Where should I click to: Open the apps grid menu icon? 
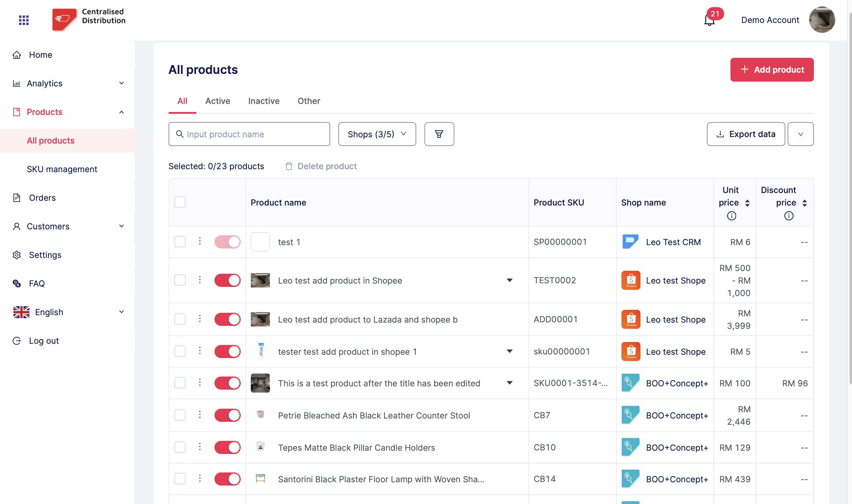24,20
